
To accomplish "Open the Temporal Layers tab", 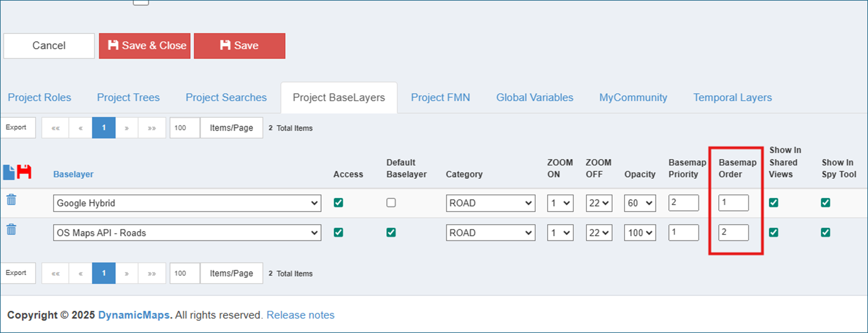I will (x=732, y=98).
